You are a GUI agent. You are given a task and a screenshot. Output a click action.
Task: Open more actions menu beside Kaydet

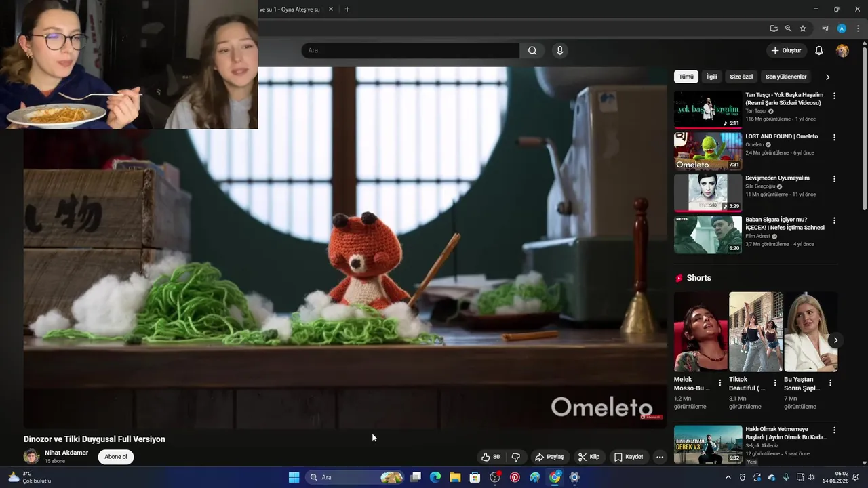pyautogui.click(x=660, y=457)
